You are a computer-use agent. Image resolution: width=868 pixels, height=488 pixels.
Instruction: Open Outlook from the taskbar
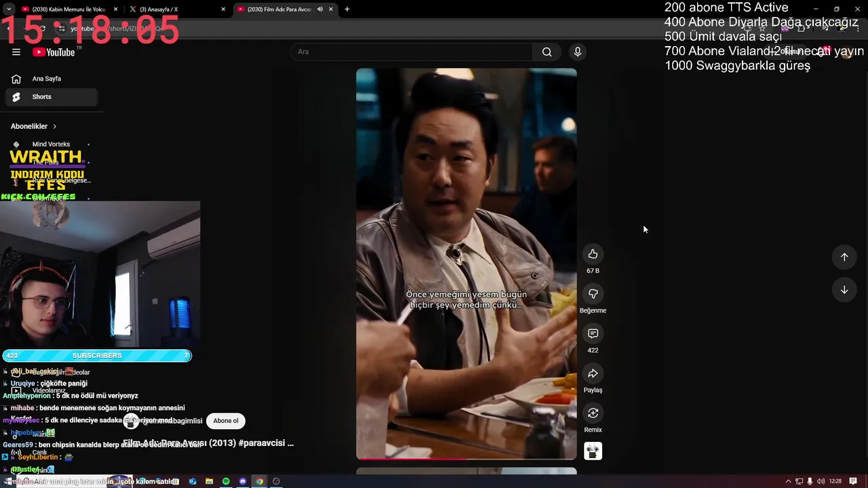point(193,481)
